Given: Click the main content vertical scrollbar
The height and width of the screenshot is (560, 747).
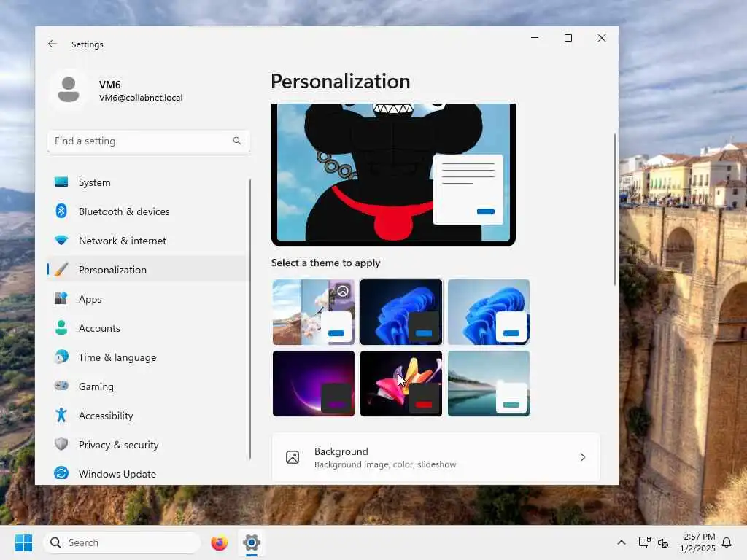Looking at the screenshot, I should tap(614, 209).
